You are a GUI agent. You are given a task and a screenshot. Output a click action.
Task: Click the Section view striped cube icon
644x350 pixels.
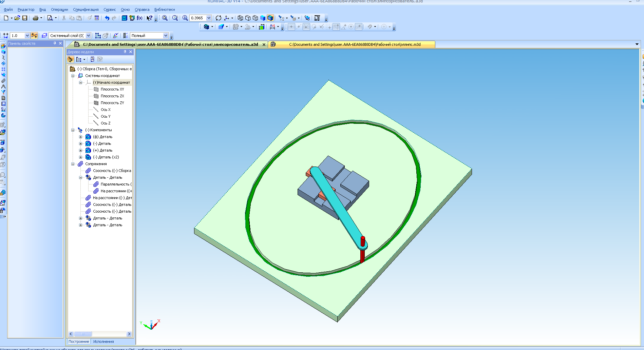[x=206, y=27]
